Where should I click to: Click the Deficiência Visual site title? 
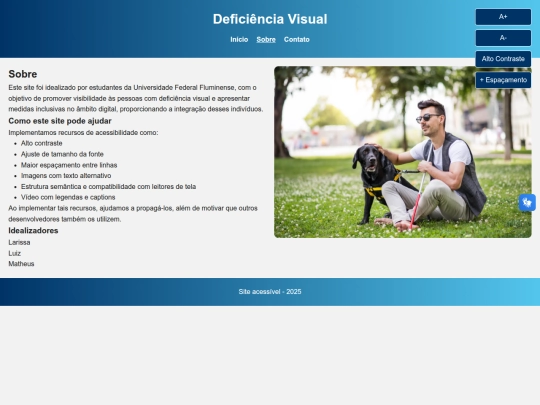270,19
